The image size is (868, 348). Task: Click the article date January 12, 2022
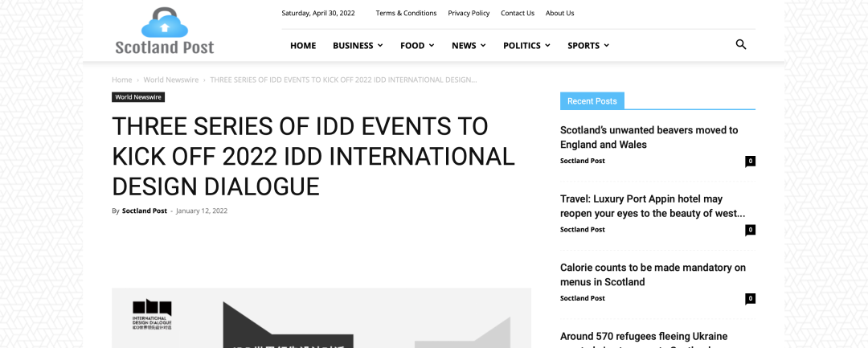coord(202,211)
